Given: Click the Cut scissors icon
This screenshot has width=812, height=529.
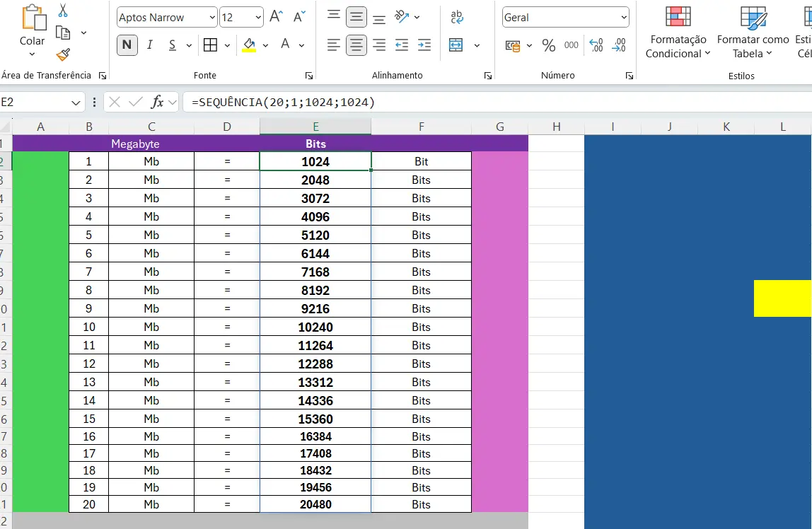Looking at the screenshot, I should point(63,11).
